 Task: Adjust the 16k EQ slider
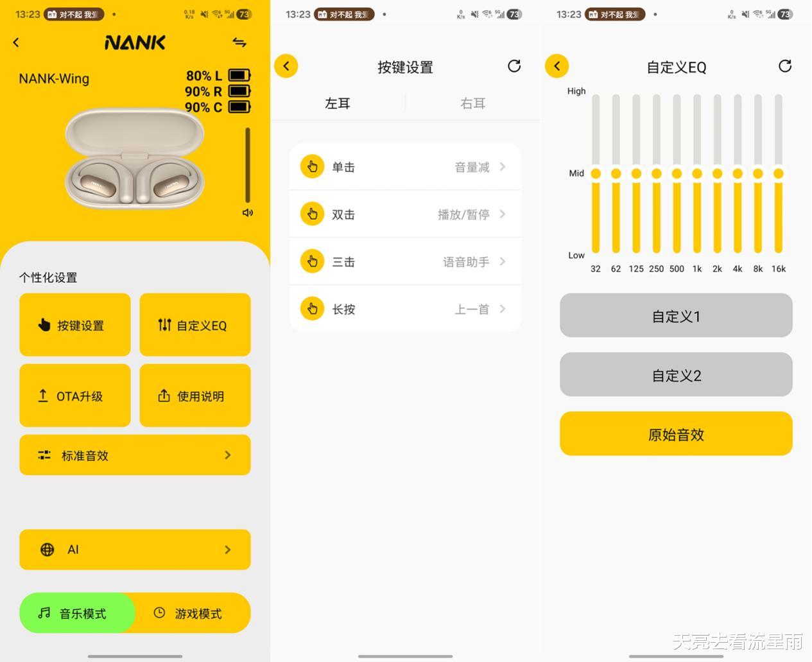point(779,173)
